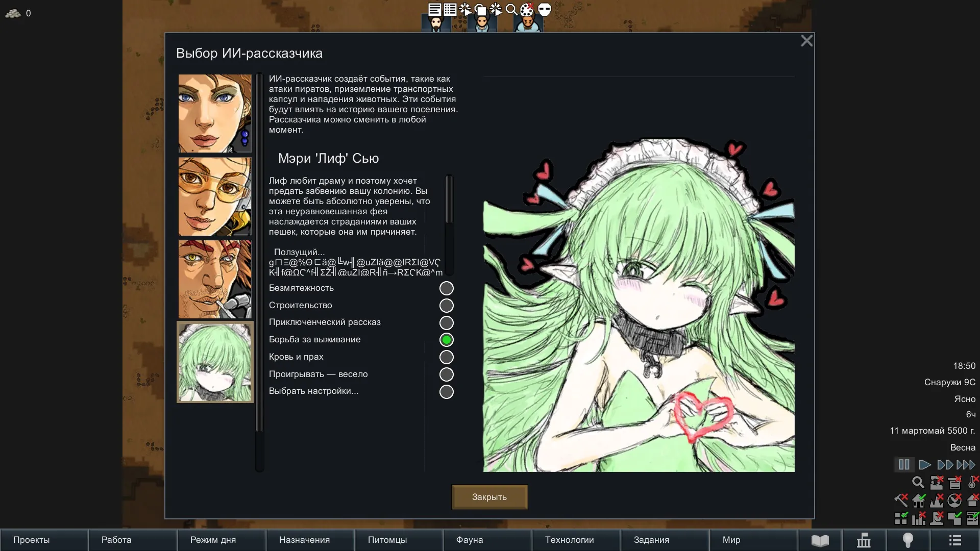Open the list menu icon at bottom right

point(955,540)
